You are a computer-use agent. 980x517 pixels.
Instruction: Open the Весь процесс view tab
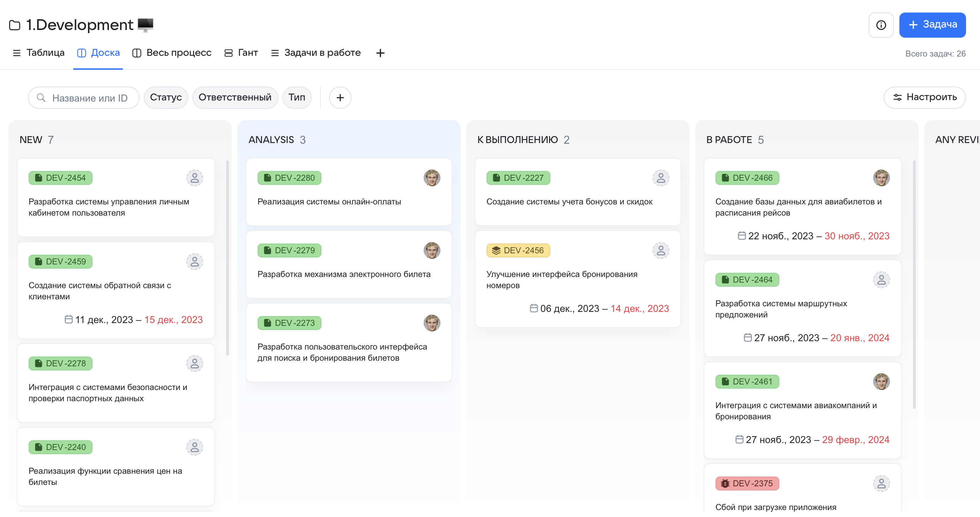point(172,53)
